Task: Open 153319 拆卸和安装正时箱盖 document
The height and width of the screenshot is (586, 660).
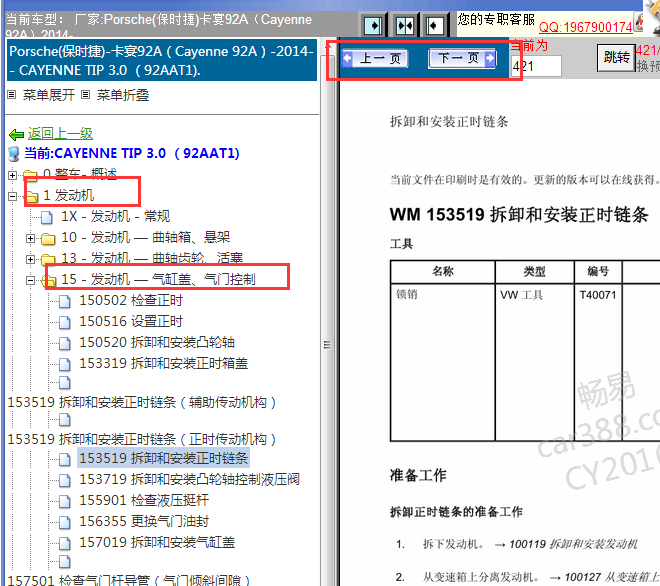Action: (164, 363)
